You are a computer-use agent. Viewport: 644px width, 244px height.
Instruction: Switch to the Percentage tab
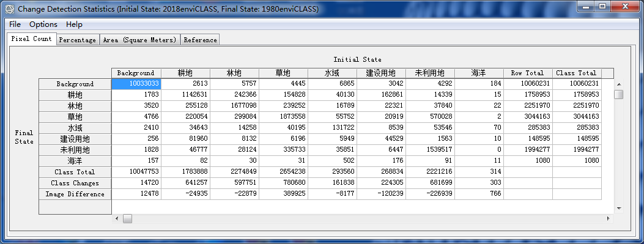point(78,40)
